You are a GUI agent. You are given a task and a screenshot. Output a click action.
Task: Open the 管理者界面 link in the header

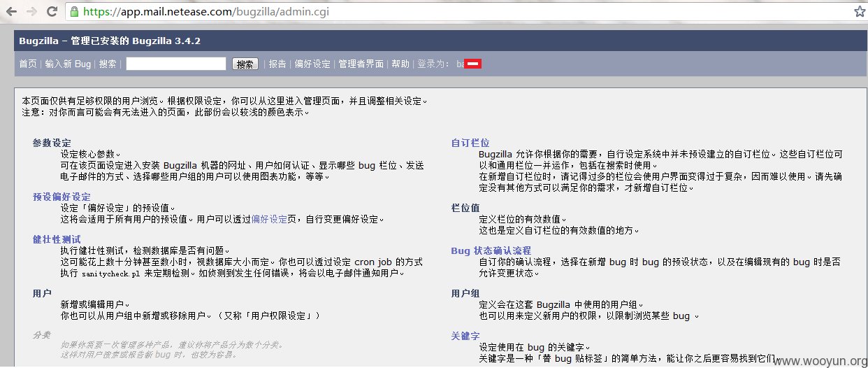coord(361,64)
